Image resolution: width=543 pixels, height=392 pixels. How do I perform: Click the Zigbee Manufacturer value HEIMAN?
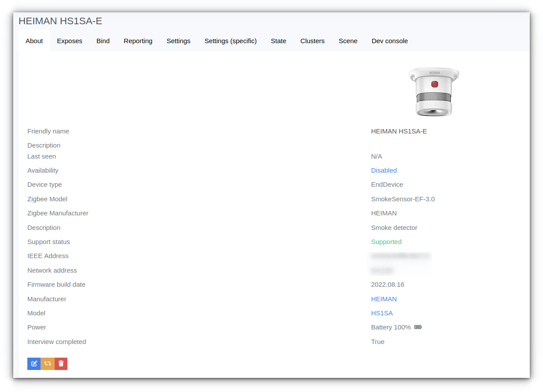coord(384,213)
